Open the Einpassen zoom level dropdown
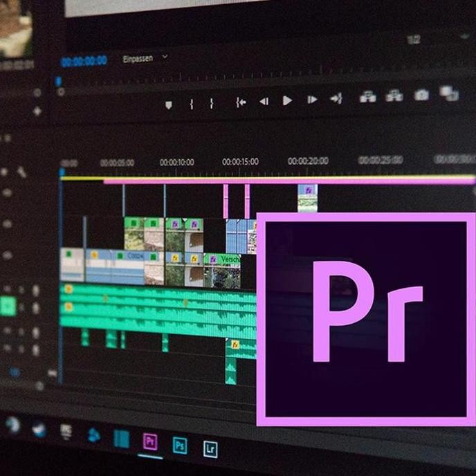This screenshot has height=476, width=476. pyautogui.click(x=145, y=58)
